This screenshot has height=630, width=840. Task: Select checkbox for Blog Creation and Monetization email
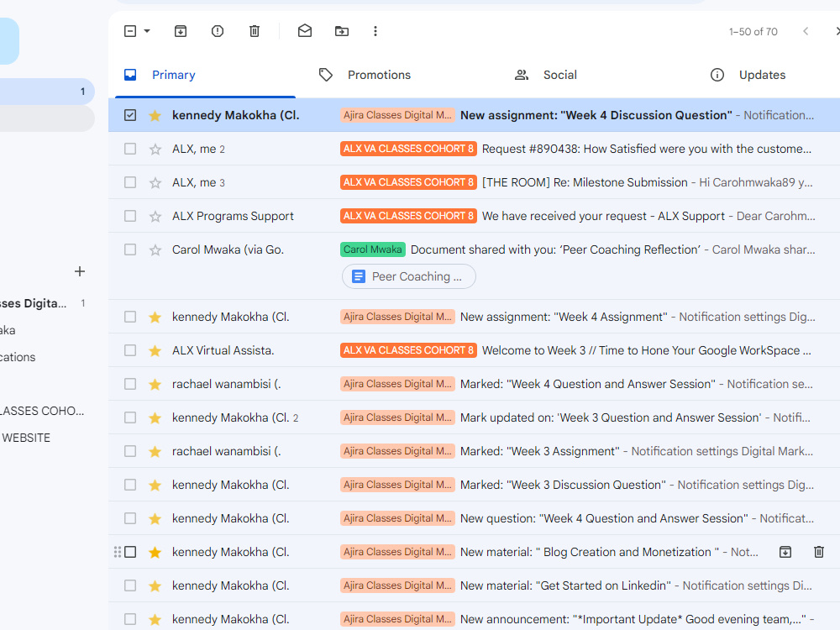point(130,552)
